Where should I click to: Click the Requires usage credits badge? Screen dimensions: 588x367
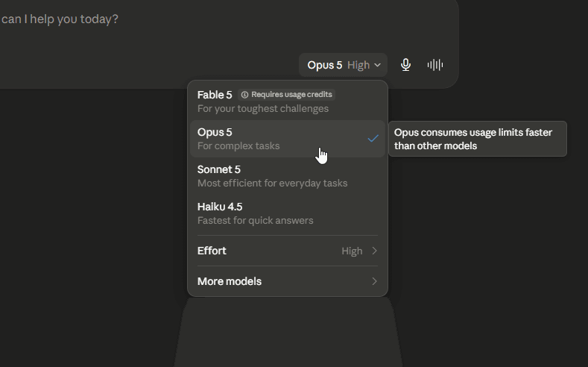tap(286, 95)
